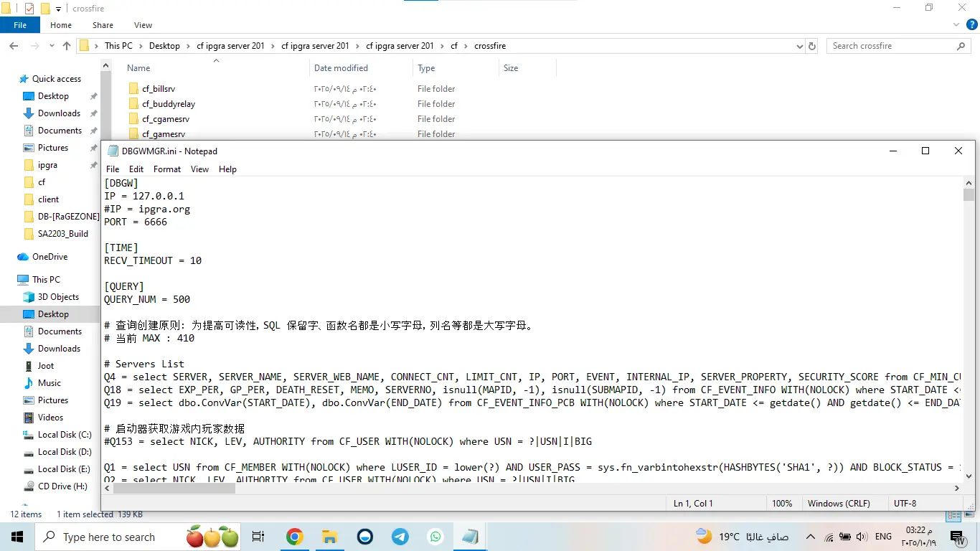Open the Edit menu in Notepad
This screenshot has width=980, height=551.
[x=136, y=169]
